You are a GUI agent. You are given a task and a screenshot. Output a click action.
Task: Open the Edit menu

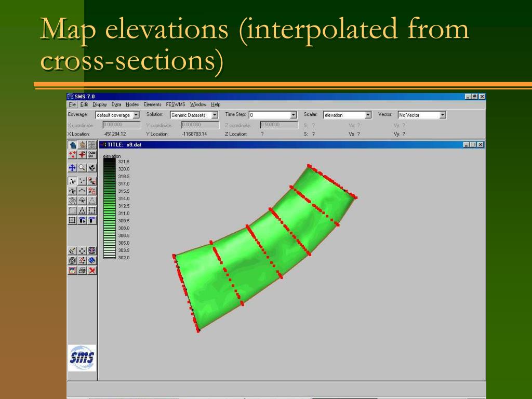coord(84,104)
